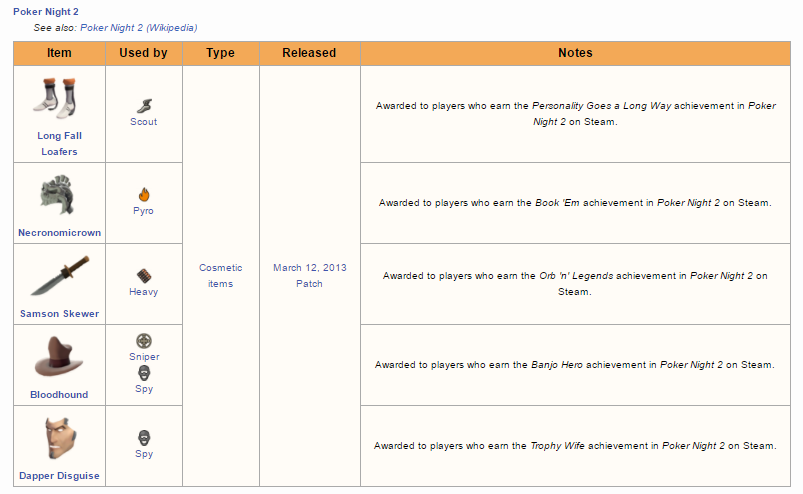Open Poker Night 2 (Wikipedia) link
803x494 pixels.
pyautogui.click(x=139, y=28)
